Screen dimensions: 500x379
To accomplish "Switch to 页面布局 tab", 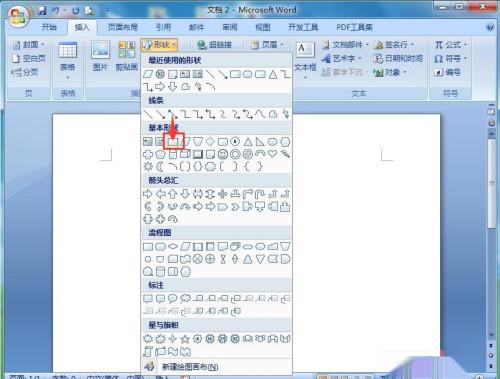I will 122,27.
